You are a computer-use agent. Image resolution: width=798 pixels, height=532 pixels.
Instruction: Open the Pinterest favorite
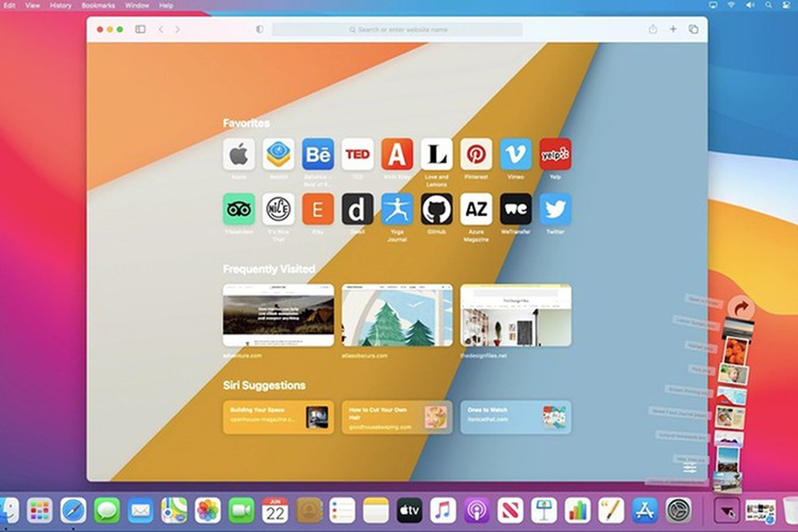(x=476, y=154)
